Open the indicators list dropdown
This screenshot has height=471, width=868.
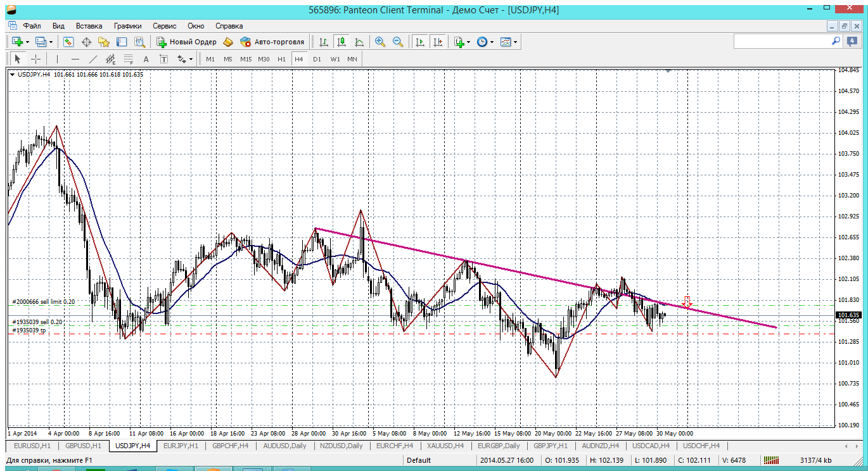pos(468,42)
